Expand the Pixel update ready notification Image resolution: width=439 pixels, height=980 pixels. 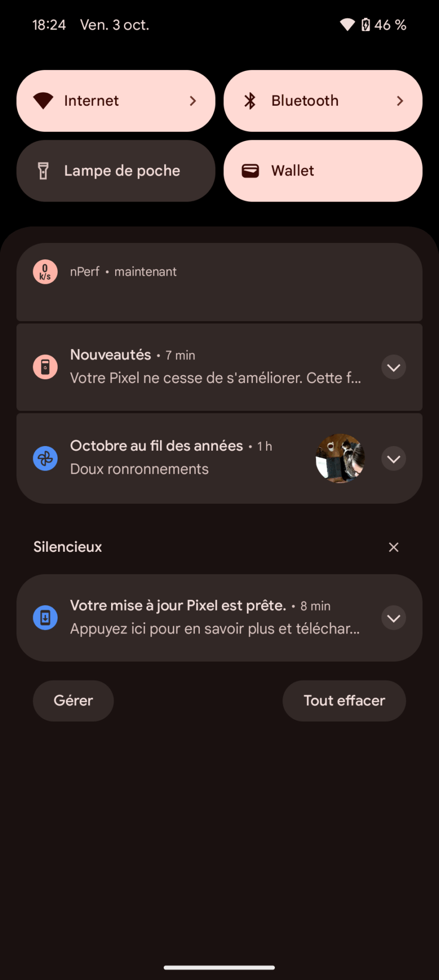394,618
